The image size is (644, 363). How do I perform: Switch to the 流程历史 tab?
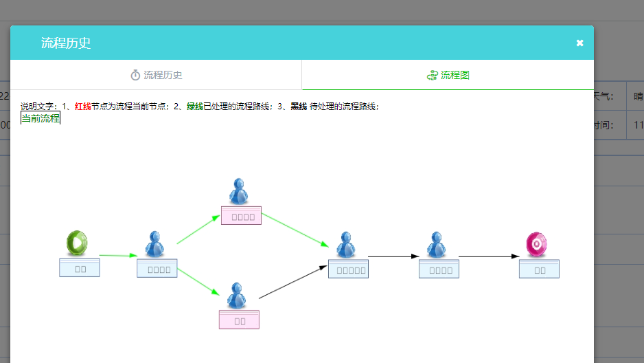coord(156,75)
